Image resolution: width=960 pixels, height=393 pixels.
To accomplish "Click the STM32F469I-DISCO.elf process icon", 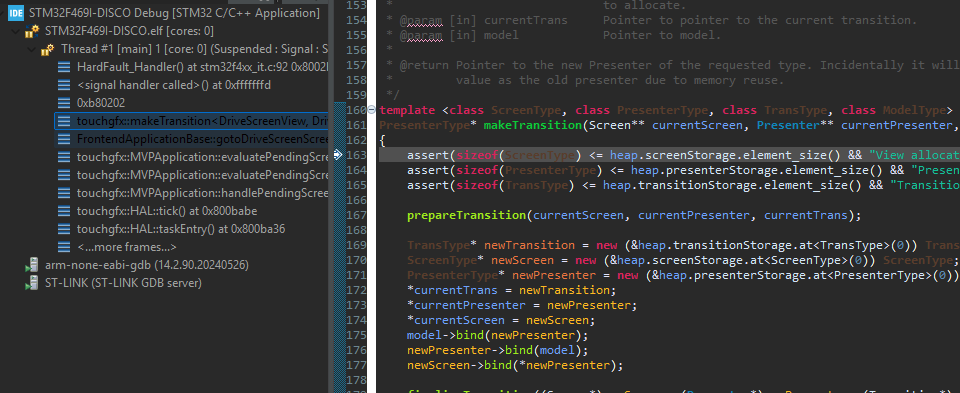I will [x=32, y=31].
